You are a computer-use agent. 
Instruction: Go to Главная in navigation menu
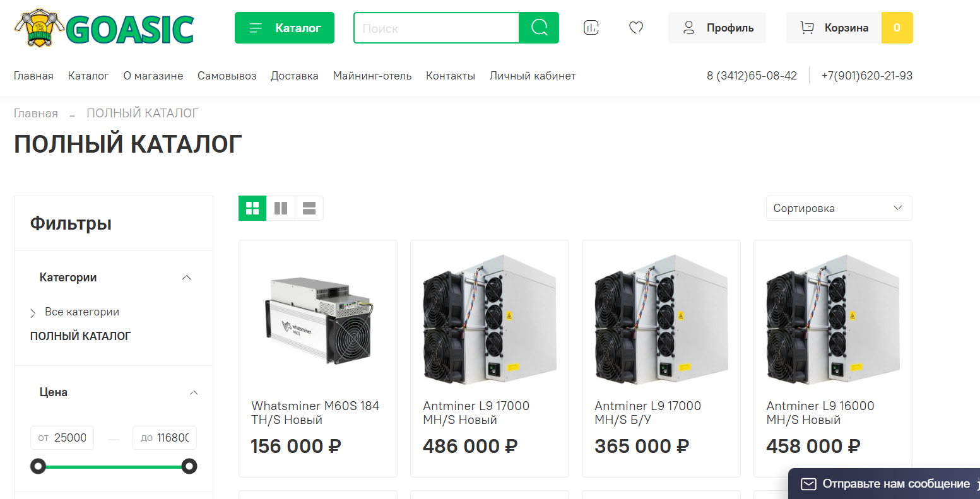(x=33, y=76)
